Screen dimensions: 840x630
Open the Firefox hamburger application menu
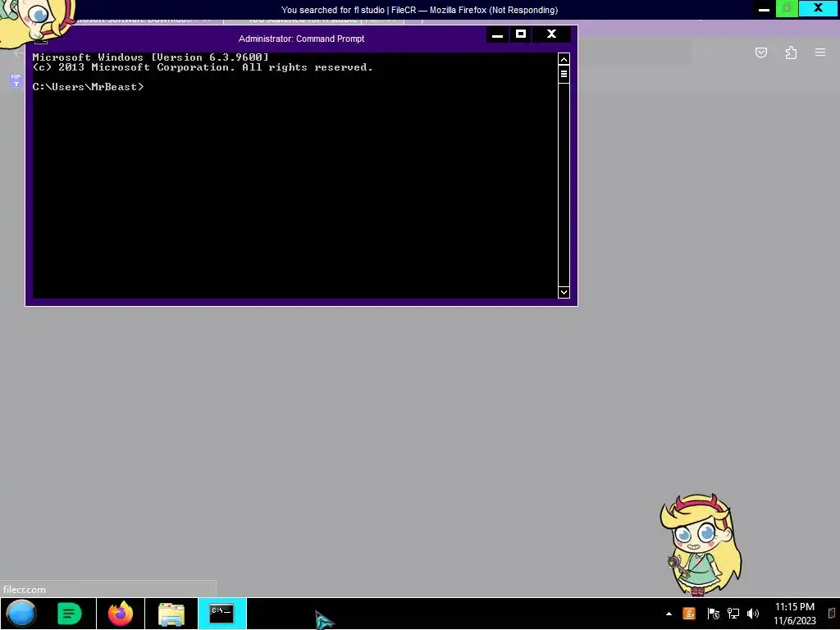point(820,52)
